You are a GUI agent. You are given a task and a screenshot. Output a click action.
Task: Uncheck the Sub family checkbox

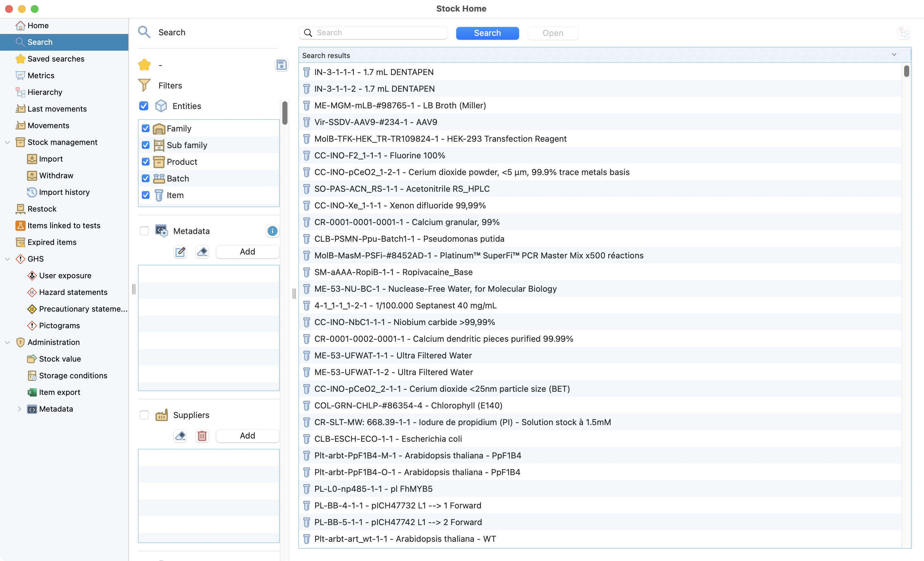click(146, 145)
